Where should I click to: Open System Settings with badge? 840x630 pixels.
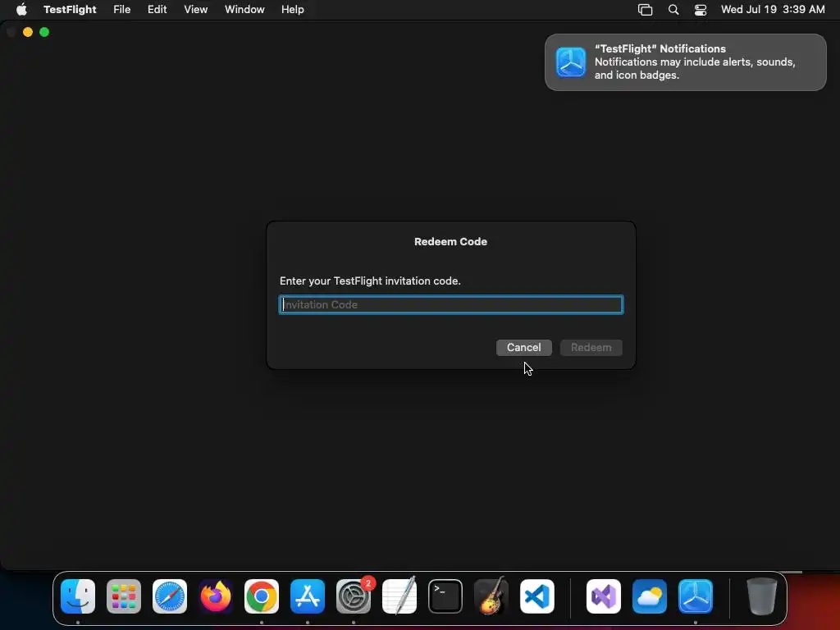click(354, 596)
